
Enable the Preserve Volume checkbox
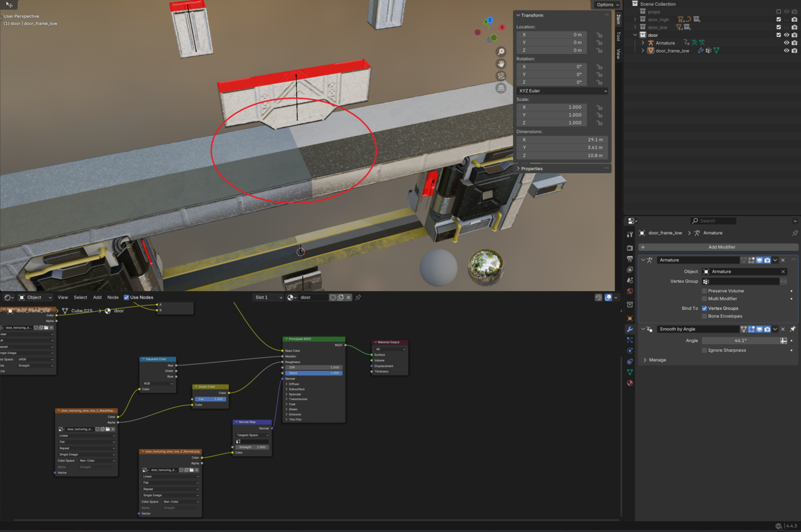[x=705, y=291]
